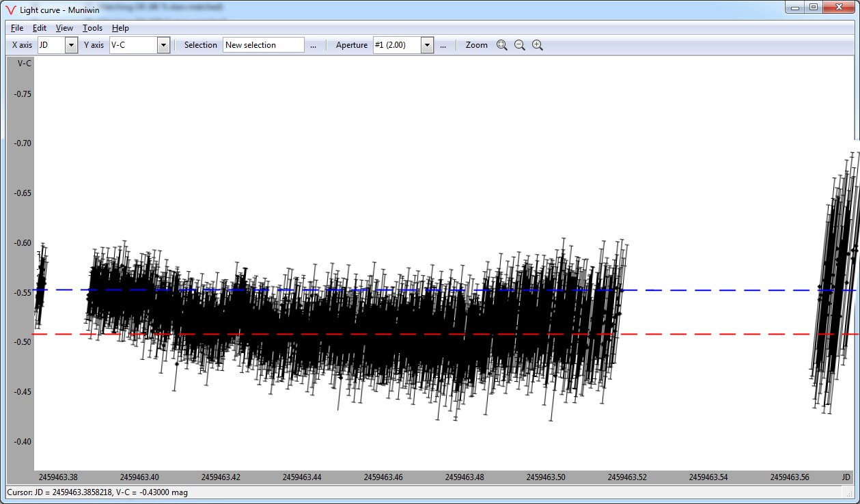The height and width of the screenshot is (504, 860).
Task: Expand the Aperture #1 (2.00) dropdown
Action: [x=427, y=45]
